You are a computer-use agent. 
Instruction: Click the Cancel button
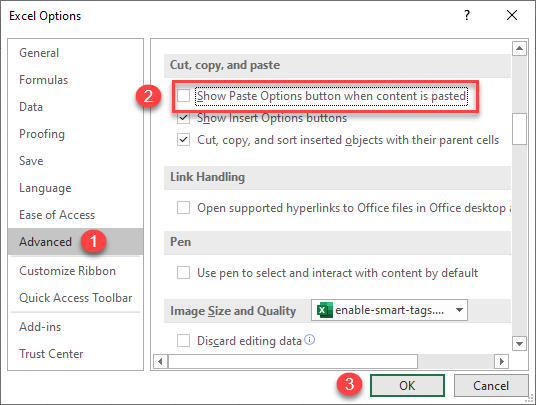pos(491,386)
